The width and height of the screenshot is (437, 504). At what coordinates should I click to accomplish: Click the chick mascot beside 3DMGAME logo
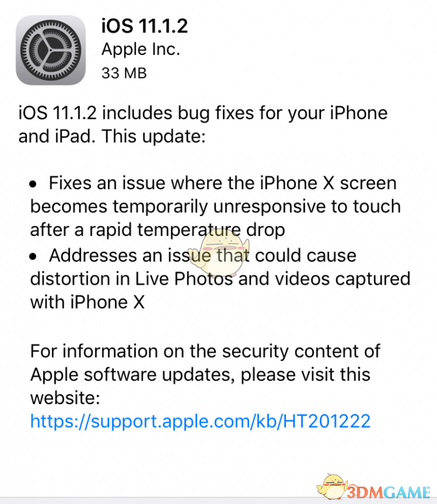[x=332, y=487]
